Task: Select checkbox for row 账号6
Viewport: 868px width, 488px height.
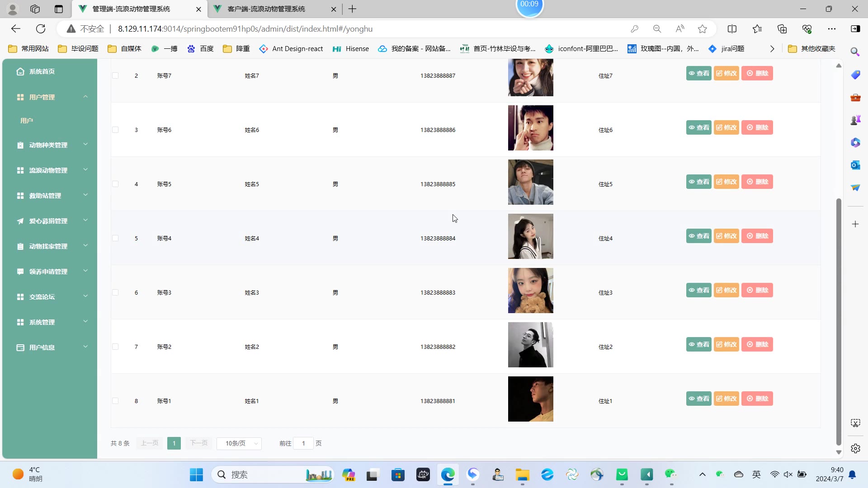Action: [x=115, y=130]
